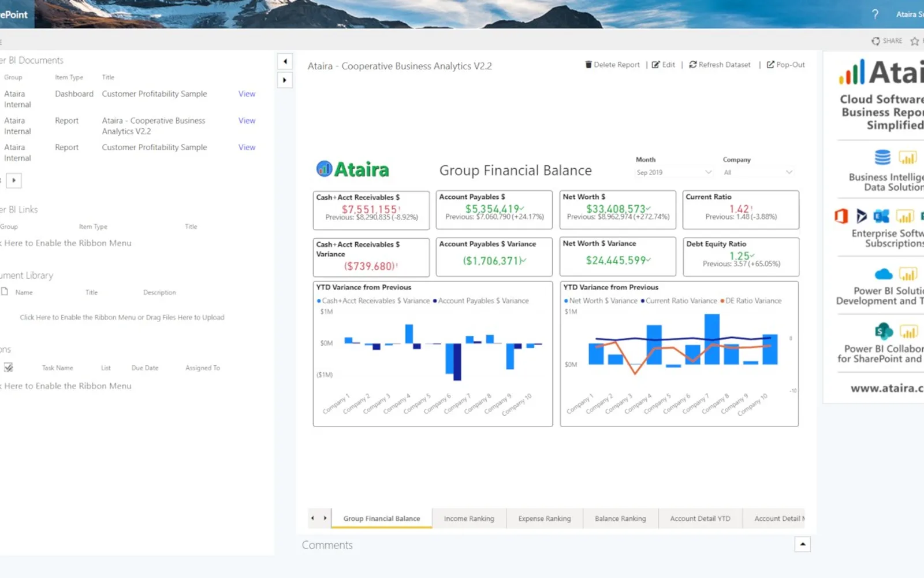The image size is (924, 578).
Task: Collapse the Comments section arrow
Action: point(803,544)
